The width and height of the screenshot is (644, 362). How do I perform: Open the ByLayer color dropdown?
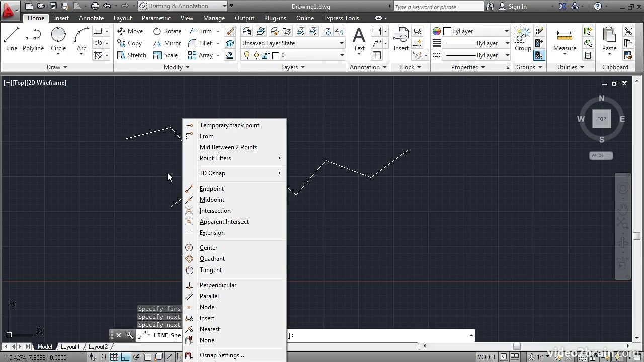476,31
